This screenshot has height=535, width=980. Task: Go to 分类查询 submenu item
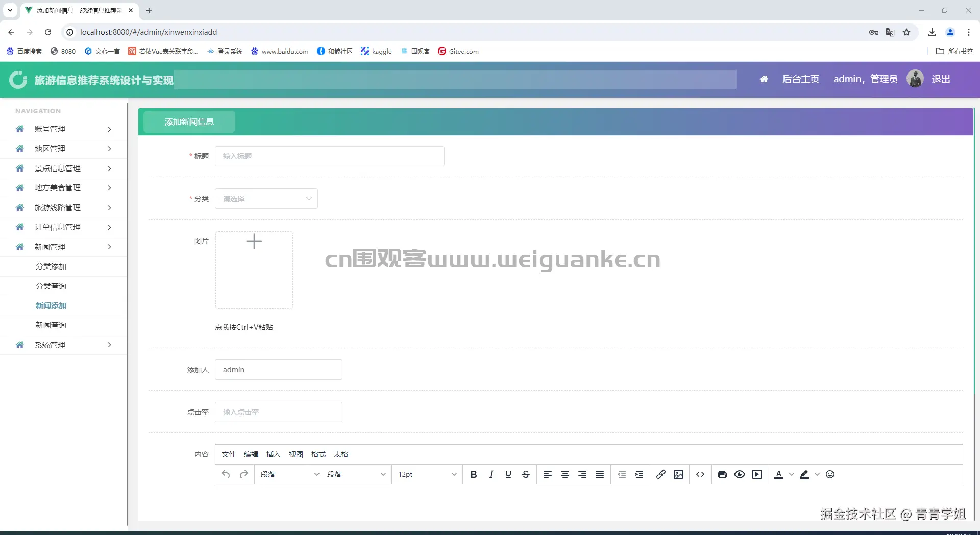(x=51, y=286)
